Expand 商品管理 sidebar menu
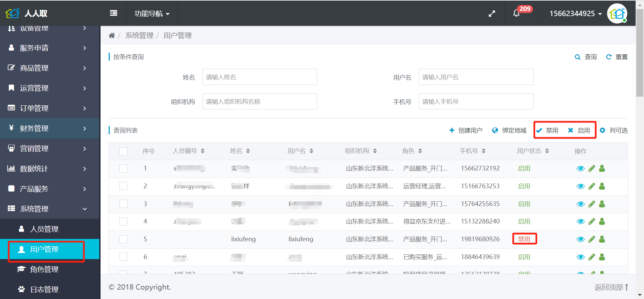The image size is (644, 299). pos(50,68)
